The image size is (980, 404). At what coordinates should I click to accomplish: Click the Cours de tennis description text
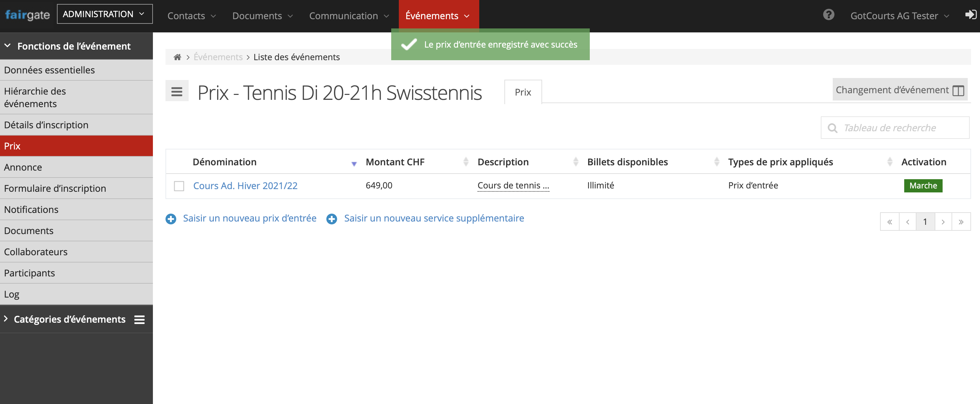coord(513,185)
